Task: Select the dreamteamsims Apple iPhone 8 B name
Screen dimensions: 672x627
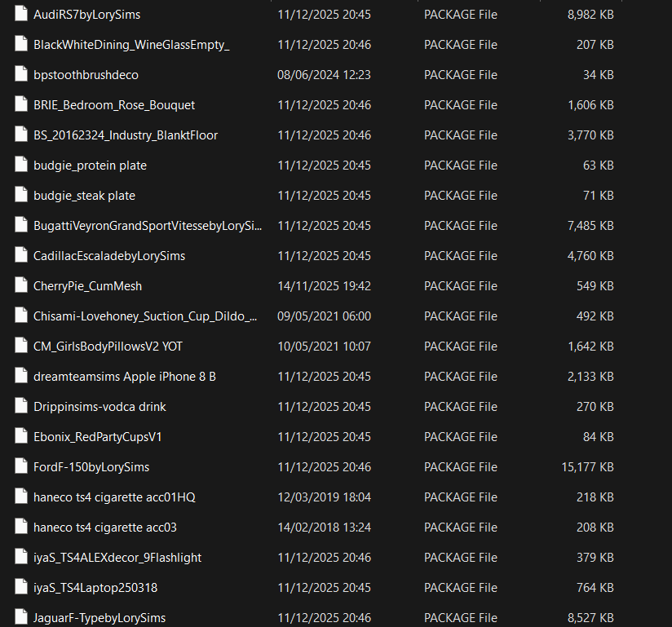Action: [125, 377]
